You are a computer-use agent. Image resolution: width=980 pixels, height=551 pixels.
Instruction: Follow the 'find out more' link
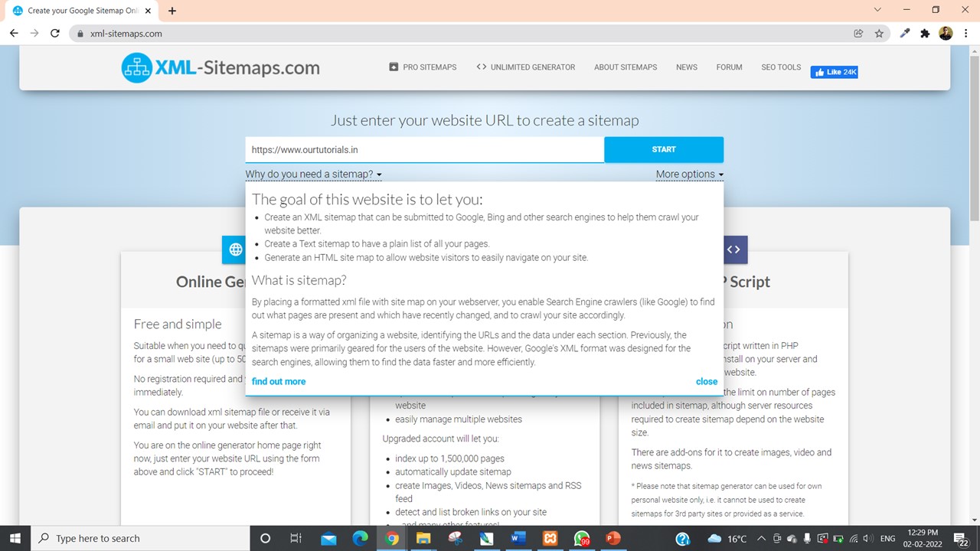click(x=279, y=381)
